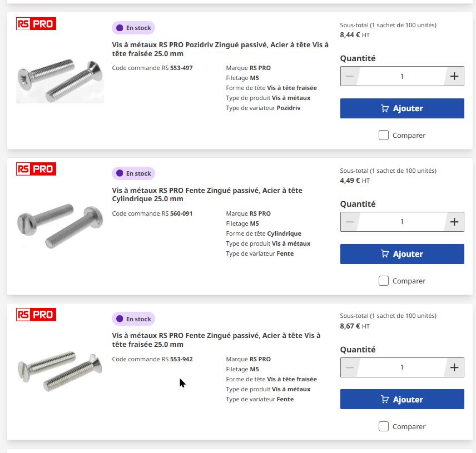Screen dimensions: 476x453
Task: Click the cylindrical head screw product image
Action: (x=56, y=223)
